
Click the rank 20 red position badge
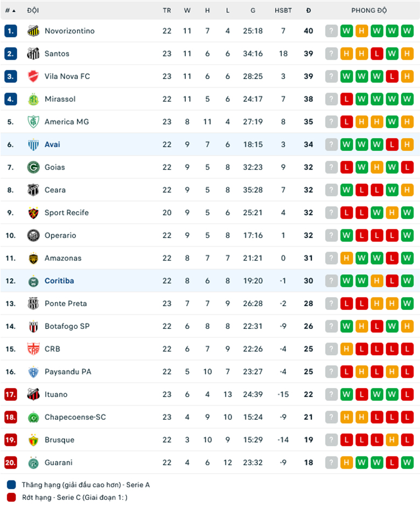11,462
